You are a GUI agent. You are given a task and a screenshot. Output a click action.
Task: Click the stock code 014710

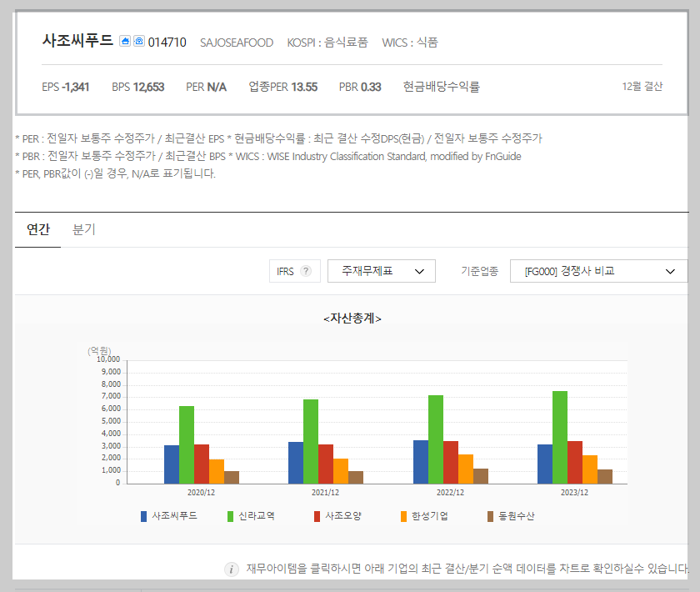[167, 43]
